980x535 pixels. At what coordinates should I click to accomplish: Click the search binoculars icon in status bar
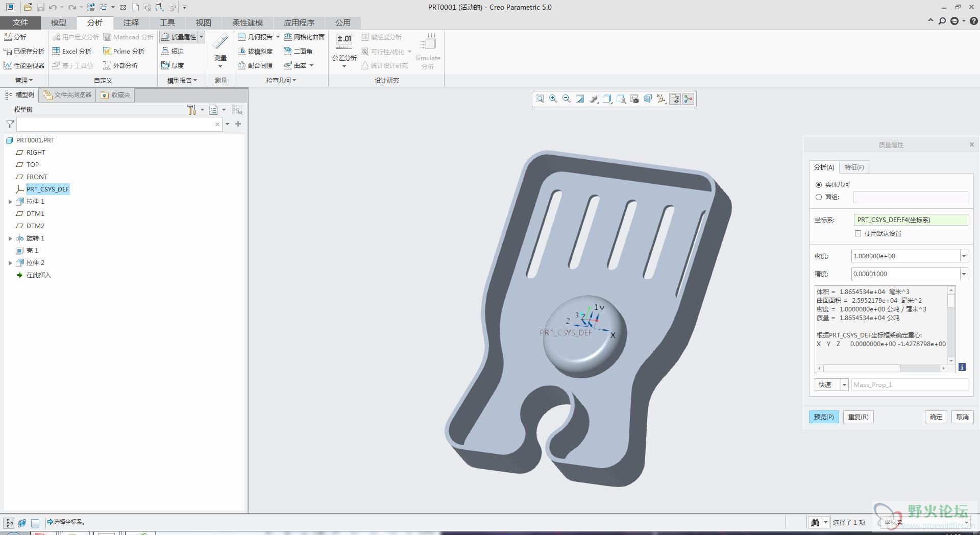click(815, 522)
